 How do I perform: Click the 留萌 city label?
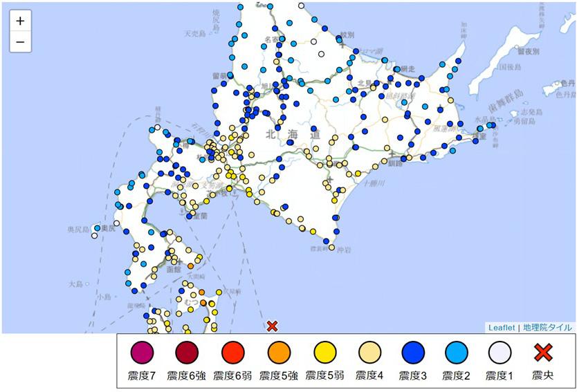pos(219,76)
